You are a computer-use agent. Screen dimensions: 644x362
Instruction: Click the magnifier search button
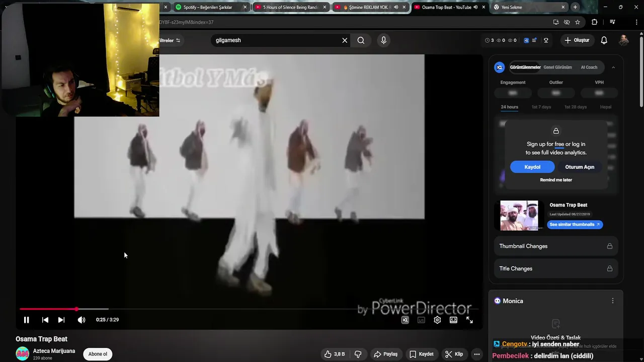pyautogui.click(x=361, y=40)
